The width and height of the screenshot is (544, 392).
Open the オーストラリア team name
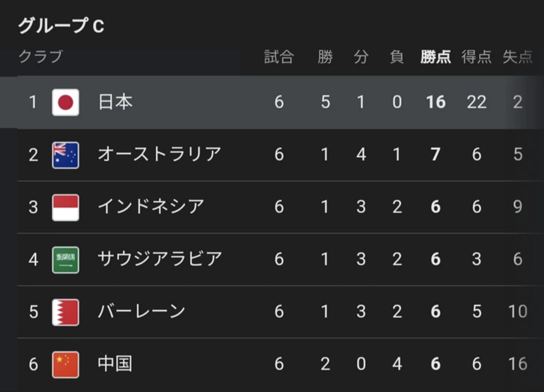coord(159,154)
